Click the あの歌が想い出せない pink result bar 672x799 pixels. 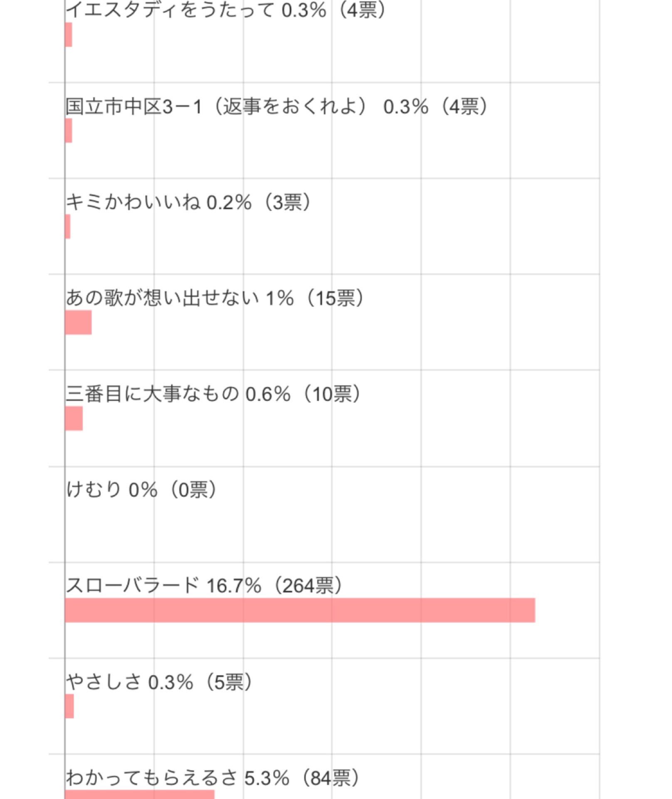click(78, 322)
